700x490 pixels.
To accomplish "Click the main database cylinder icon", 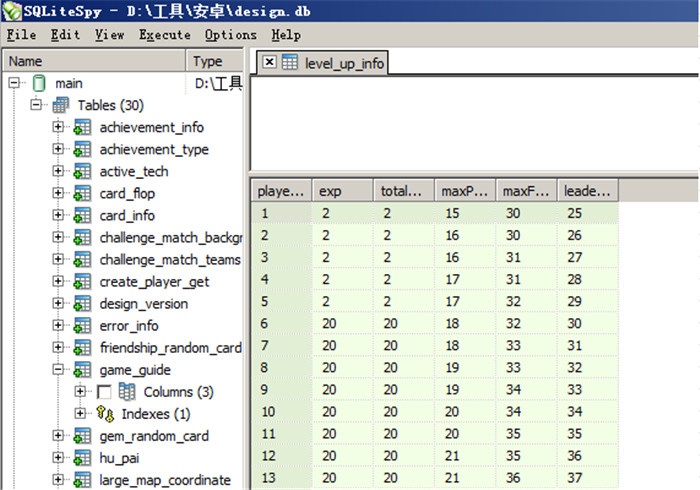I will [x=39, y=83].
